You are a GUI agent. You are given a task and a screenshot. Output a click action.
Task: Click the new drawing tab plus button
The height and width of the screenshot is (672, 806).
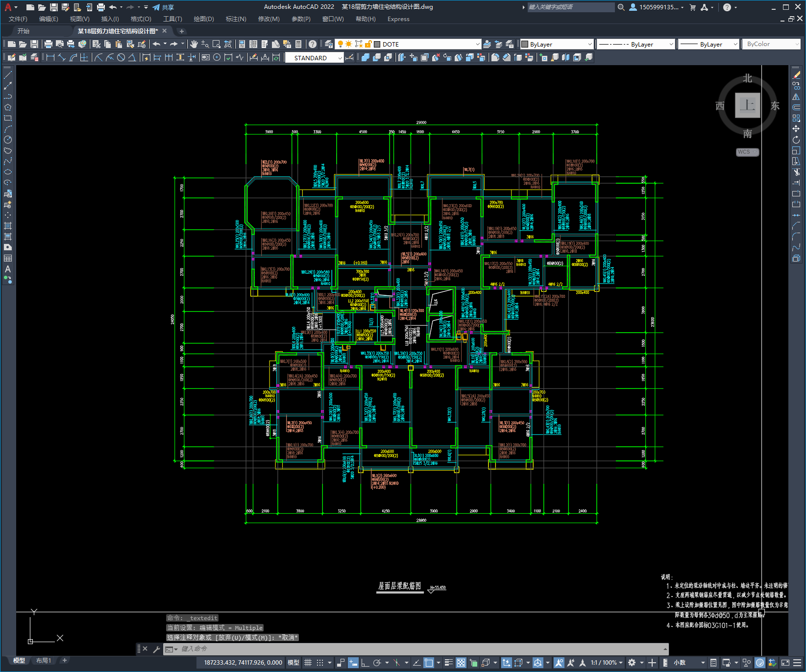tap(181, 31)
